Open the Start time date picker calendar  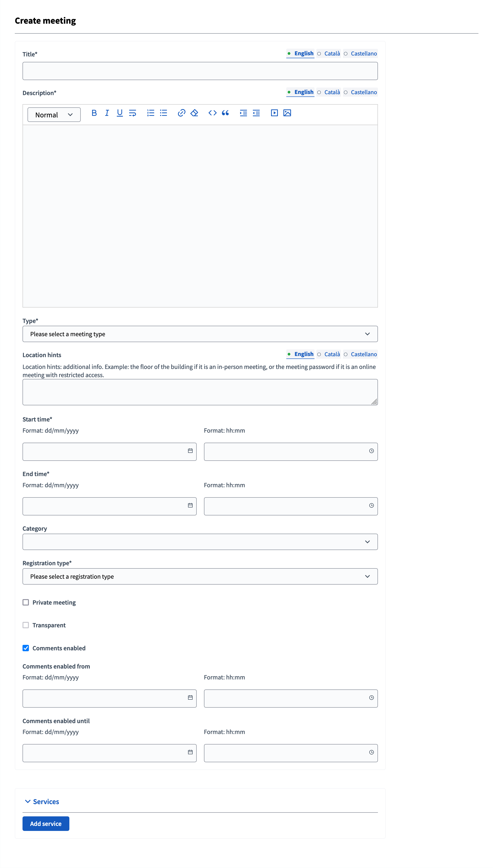(190, 452)
